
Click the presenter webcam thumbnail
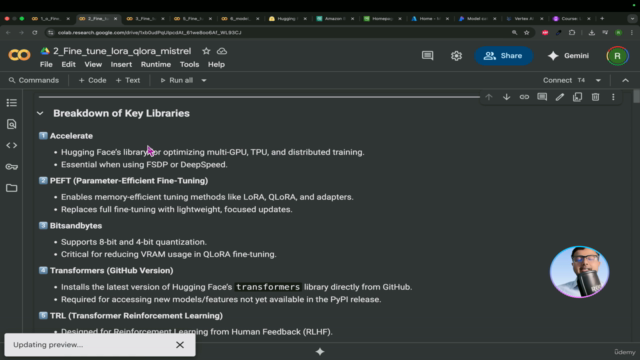click(579, 271)
